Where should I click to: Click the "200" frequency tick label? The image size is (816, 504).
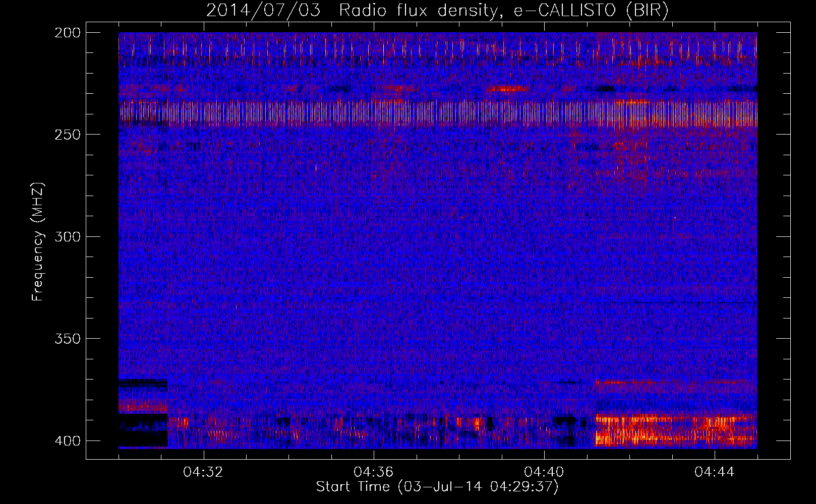(x=67, y=33)
